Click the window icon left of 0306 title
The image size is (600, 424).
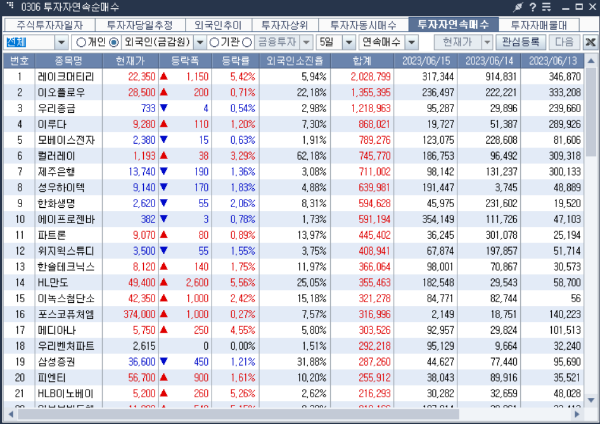[x=10, y=6]
